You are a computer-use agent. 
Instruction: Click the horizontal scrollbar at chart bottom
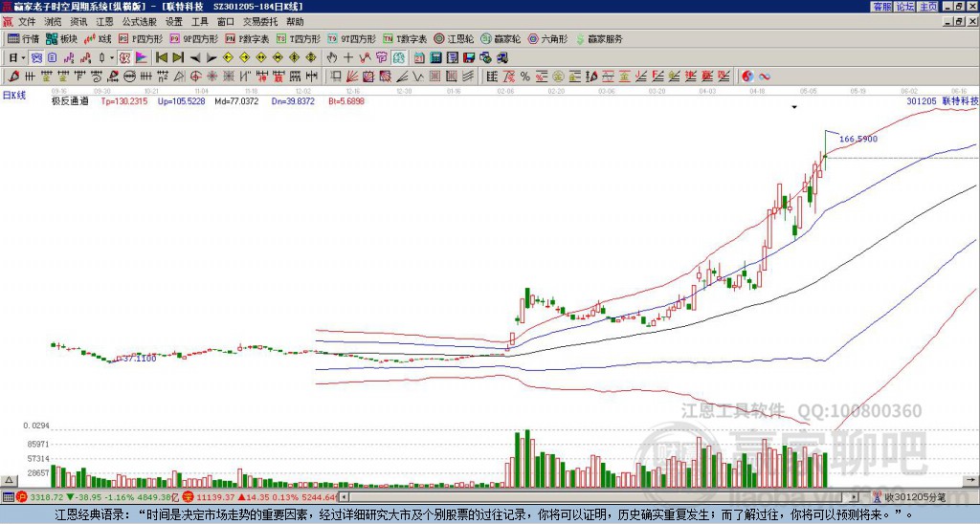603,497
